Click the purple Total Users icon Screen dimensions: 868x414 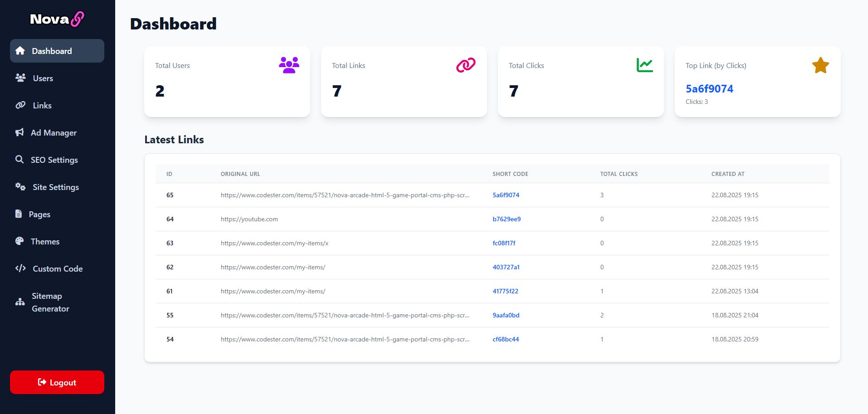coord(289,65)
